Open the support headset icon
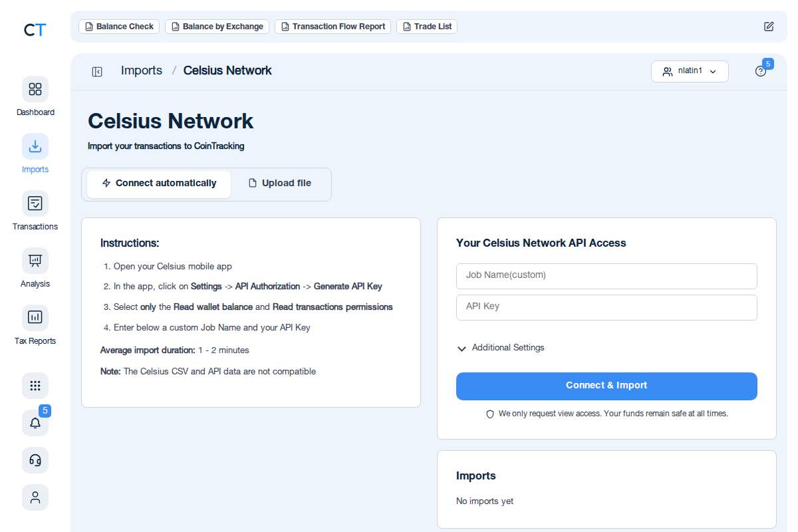 pyautogui.click(x=35, y=460)
